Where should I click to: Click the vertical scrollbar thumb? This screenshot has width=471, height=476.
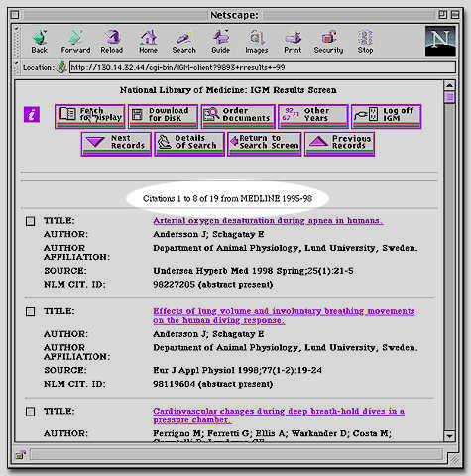click(449, 97)
